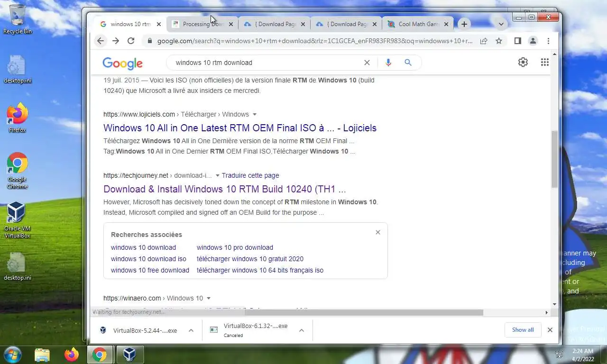Reload the Google search page
This screenshot has height=364, width=607.
point(131,41)
